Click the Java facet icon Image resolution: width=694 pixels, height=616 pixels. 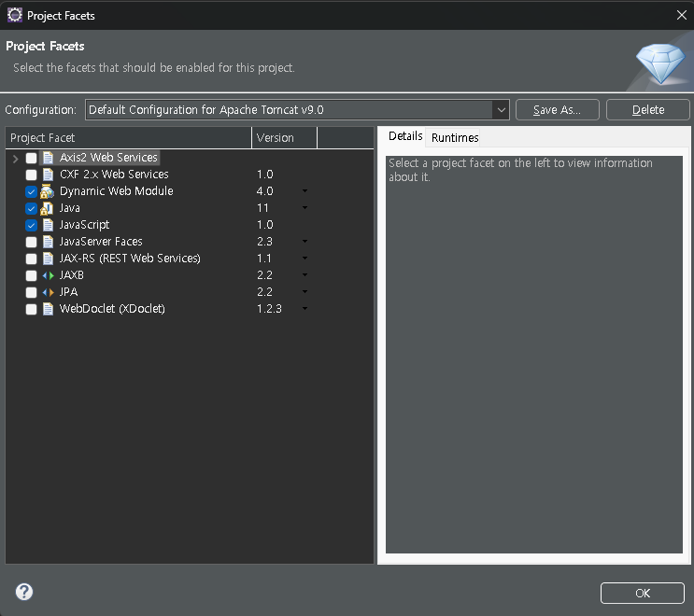click(x=47, y=208)
